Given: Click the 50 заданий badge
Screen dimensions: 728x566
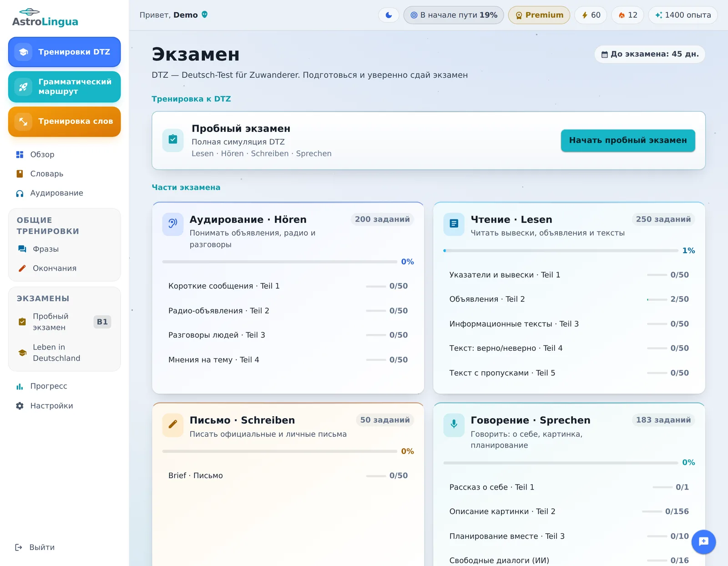Looking at the screenshot, I should click(385, 420).
